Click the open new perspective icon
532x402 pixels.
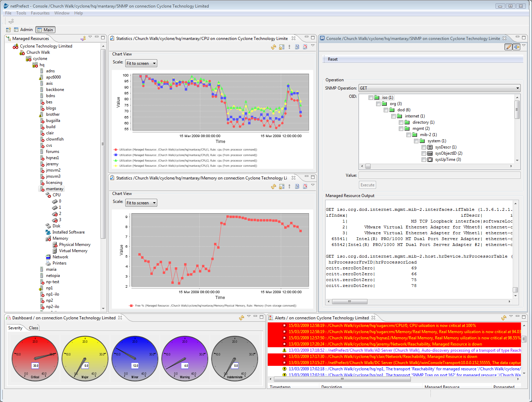click(9, 30)
